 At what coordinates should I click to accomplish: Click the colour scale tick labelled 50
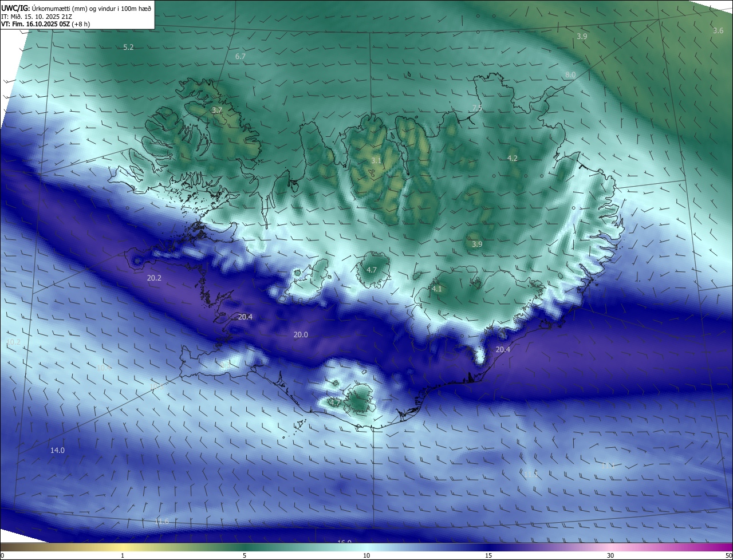728,555
